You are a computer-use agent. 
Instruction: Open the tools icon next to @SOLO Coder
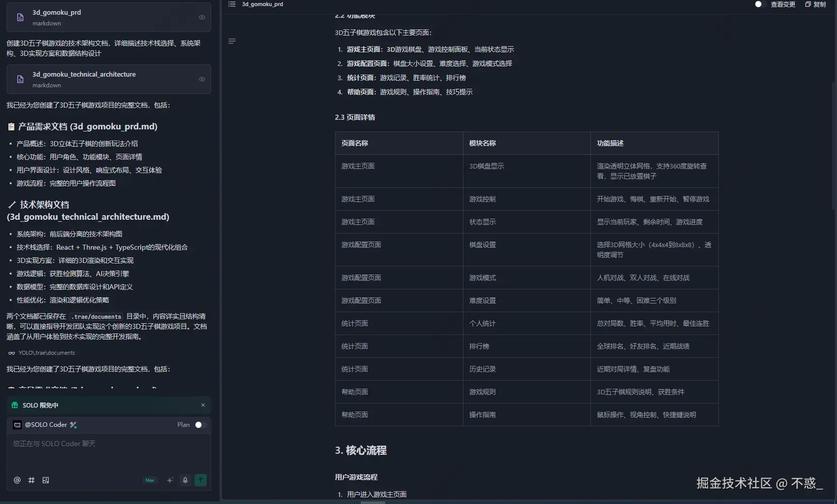tap(73, 425)
